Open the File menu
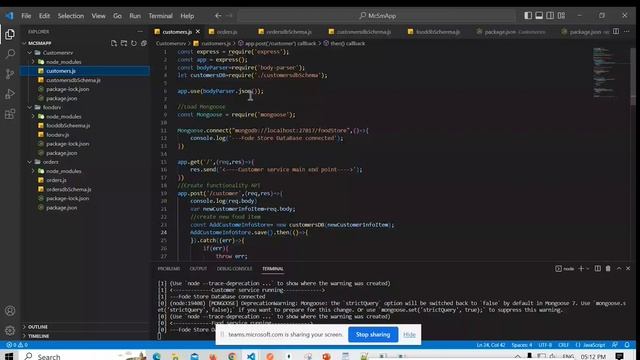The width and height of the screenshot is (640, 360). [x=26, y=16]
